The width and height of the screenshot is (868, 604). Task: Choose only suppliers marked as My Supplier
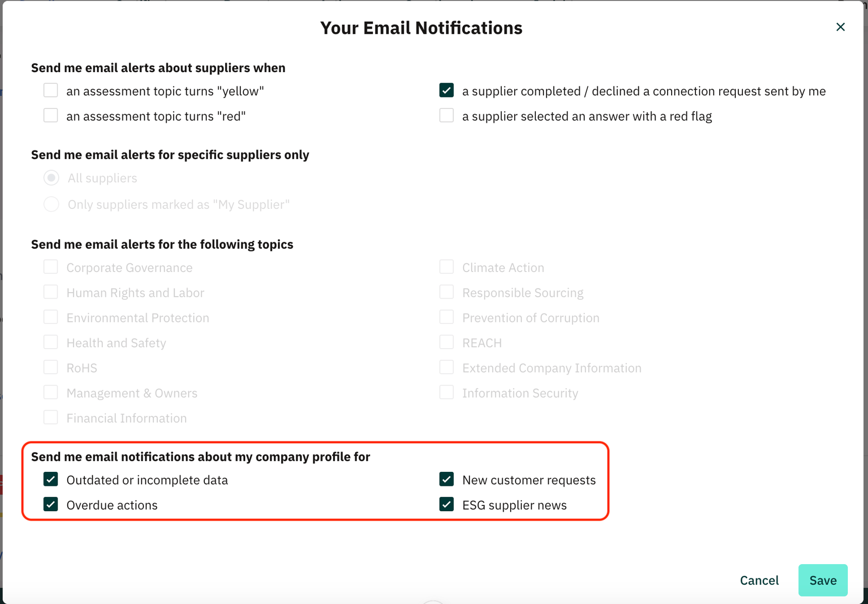click(51, 204)
